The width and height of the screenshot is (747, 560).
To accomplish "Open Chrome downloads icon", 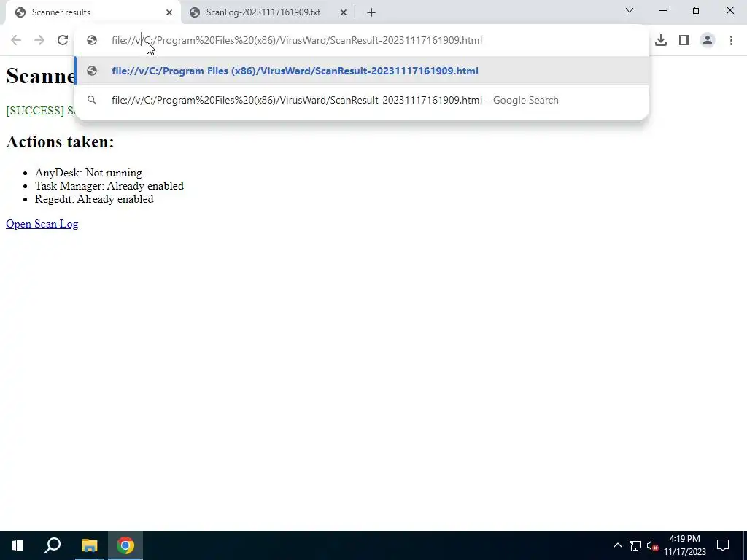I will pyautogui.click(x=660, y=40).
